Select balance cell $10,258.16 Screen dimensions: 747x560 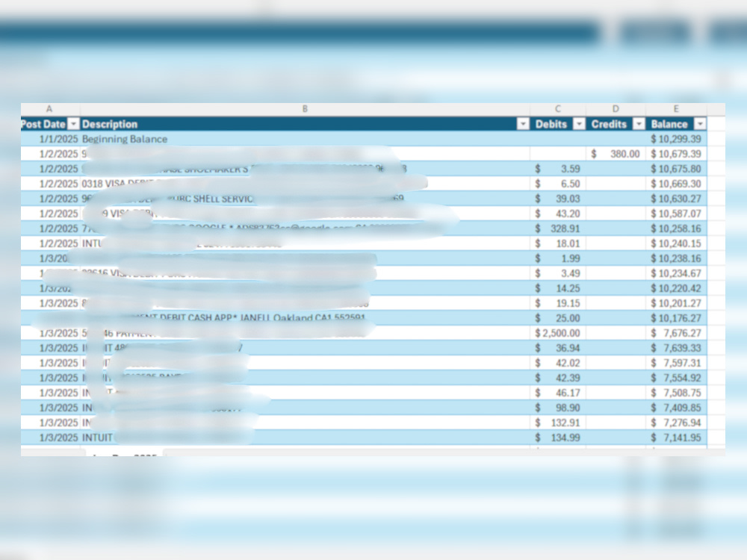[x=677, y=228]
